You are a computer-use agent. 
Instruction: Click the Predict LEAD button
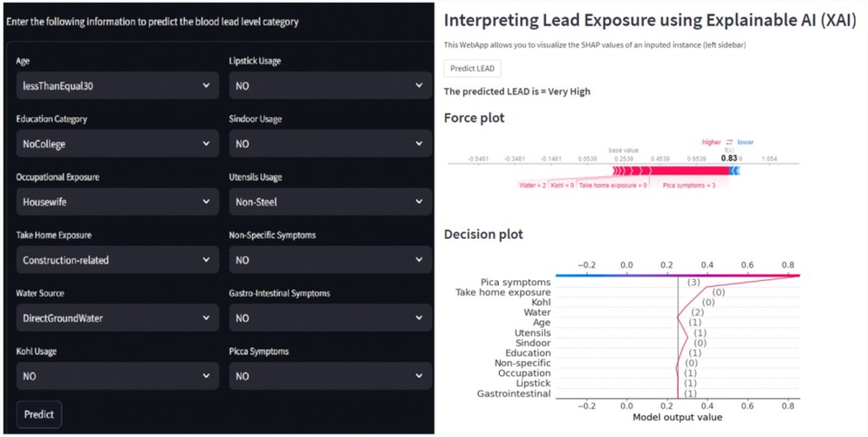pyautogui.click(x=472, y=69)
